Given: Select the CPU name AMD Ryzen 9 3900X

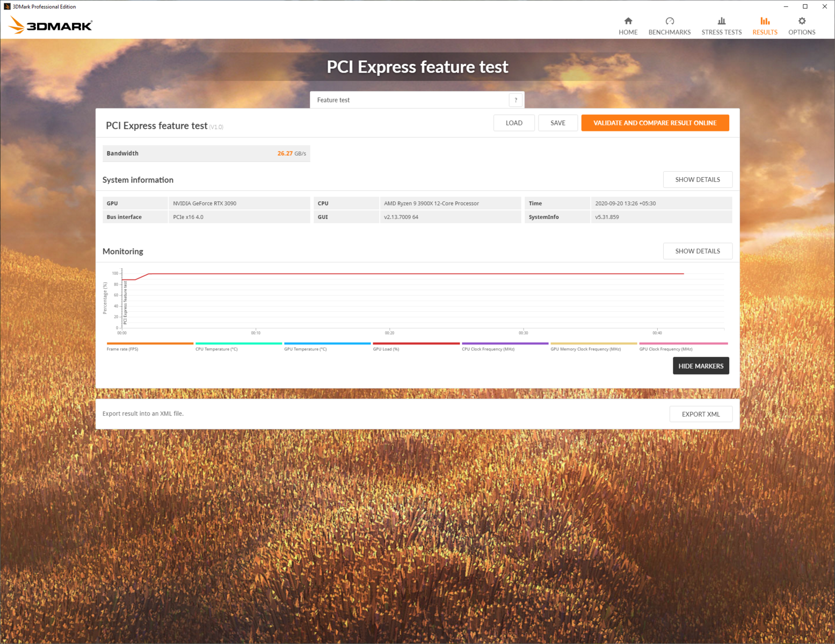Looking at the screenshot, I should pos(431,203).
